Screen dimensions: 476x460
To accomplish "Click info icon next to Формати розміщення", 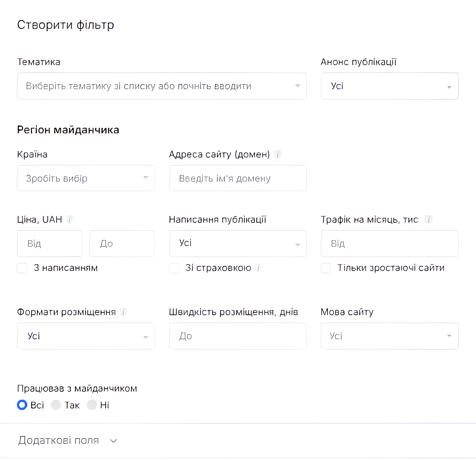I will [x=123, y=312].
